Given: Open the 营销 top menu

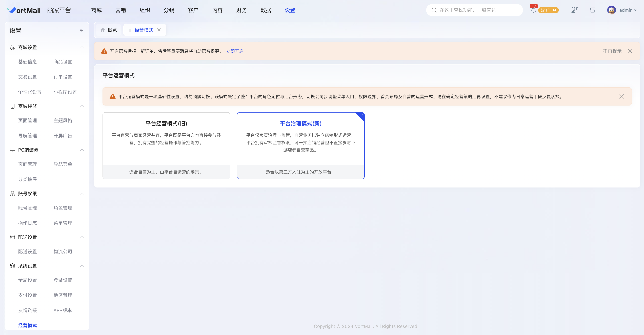Looking at the screenshot, I should point(120,10).
